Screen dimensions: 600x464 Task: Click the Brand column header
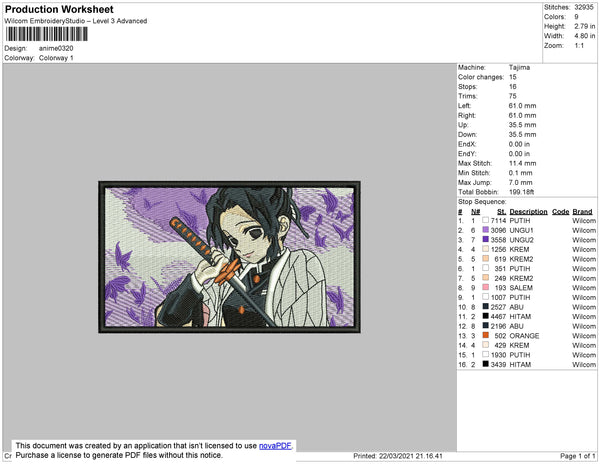(582, 212)
